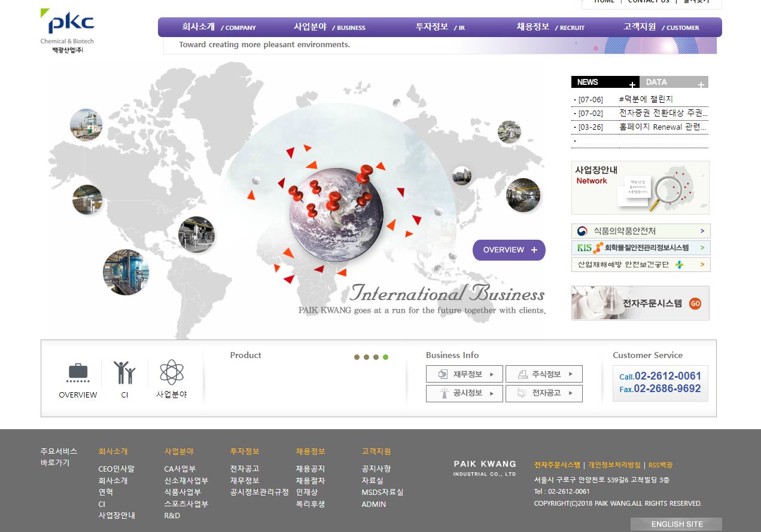Click the PKC Chemical & Biotech logo

pos(67,30)
